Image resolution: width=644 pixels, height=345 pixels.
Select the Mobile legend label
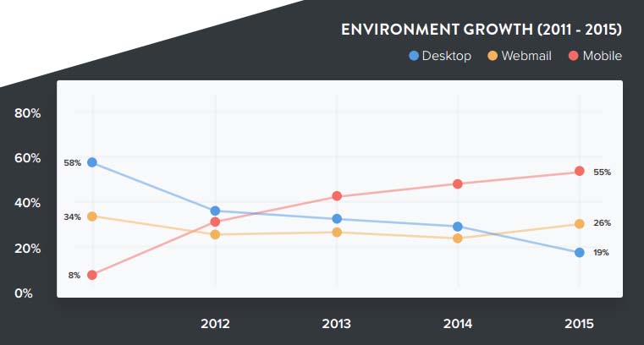602,56
